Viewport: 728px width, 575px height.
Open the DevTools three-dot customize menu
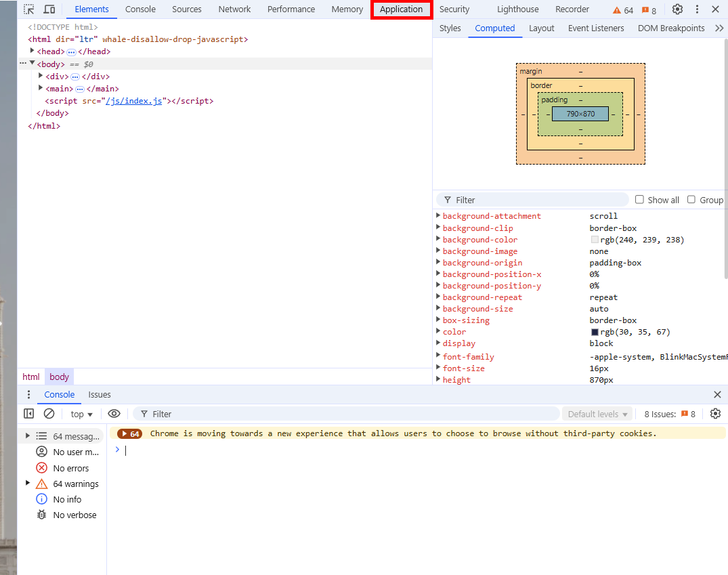697,9
